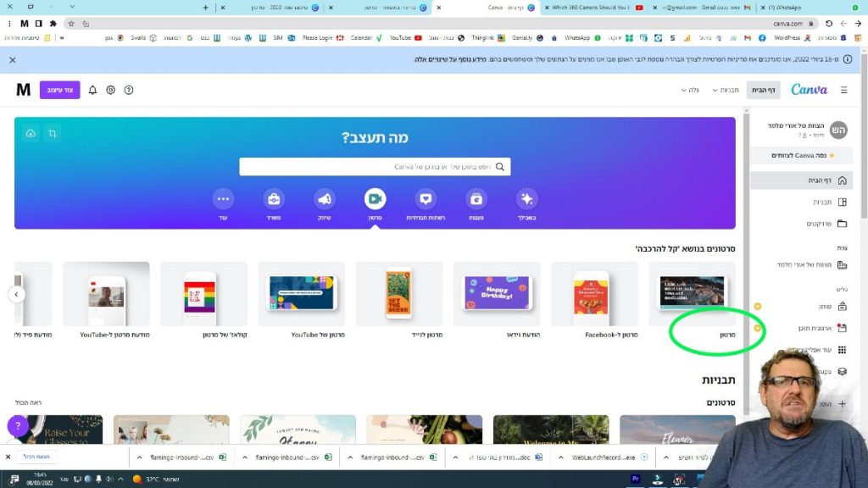This screenshot has width=868, height=488.
Task: Expand the תבניות dropdown in header
Action: coord(726,90)
